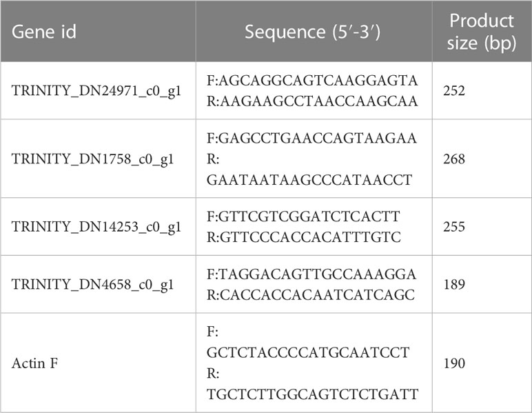This screenshot has height=413, width=532.
Task: Select the TRINITY_DN1758_c0_g1 gene cell
Action: coord(92,159)
